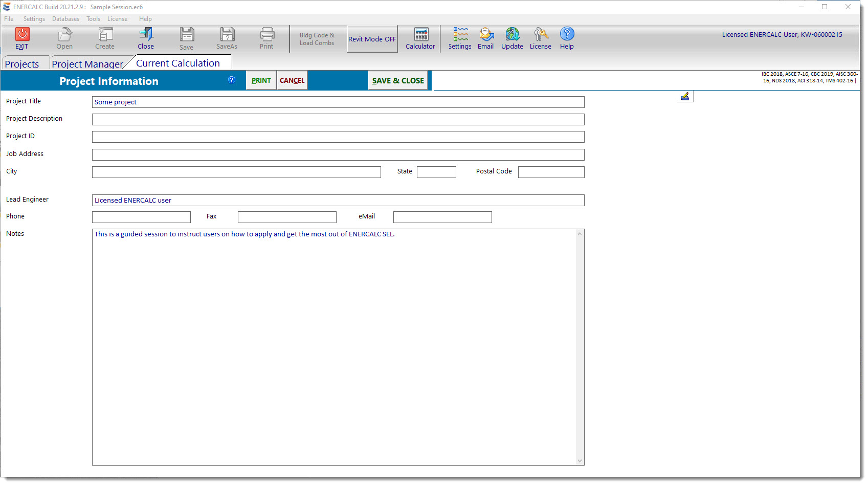The height and width of the screenshot is (485, 868).
Task: Switch to the Projects tab
Action: pyautogui.click(x=22, y=64)
